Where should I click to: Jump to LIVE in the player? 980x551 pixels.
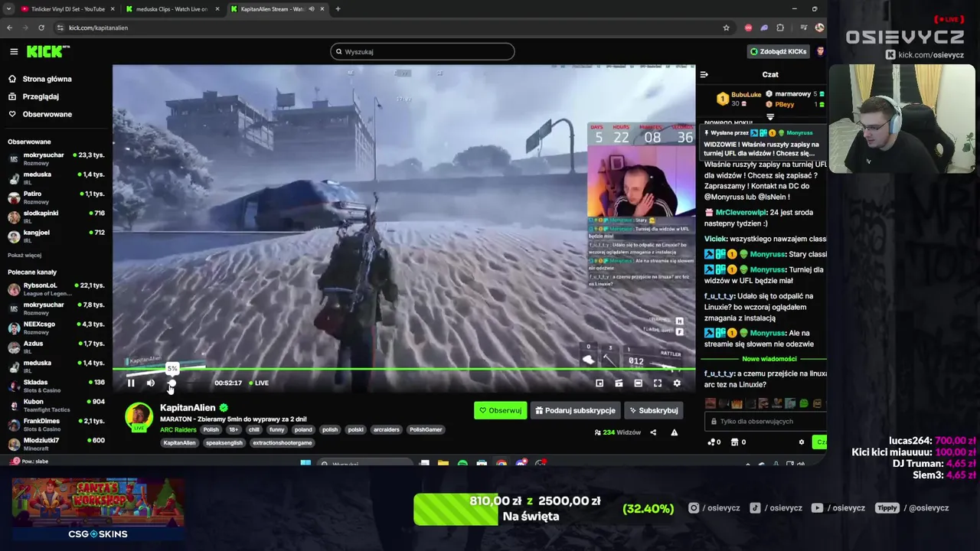click(258, 383)
